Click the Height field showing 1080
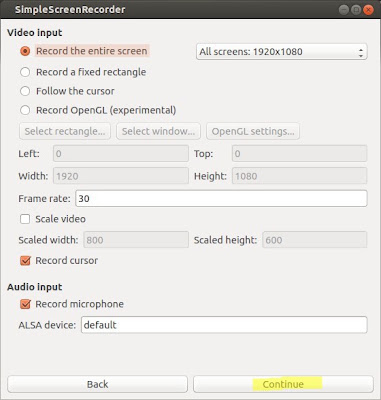The width and height of the screenshot is (381, 400). (300, 176)
